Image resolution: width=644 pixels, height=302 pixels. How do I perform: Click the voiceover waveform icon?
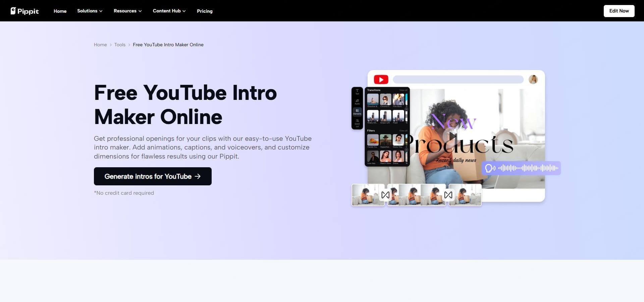pos(490,168)
